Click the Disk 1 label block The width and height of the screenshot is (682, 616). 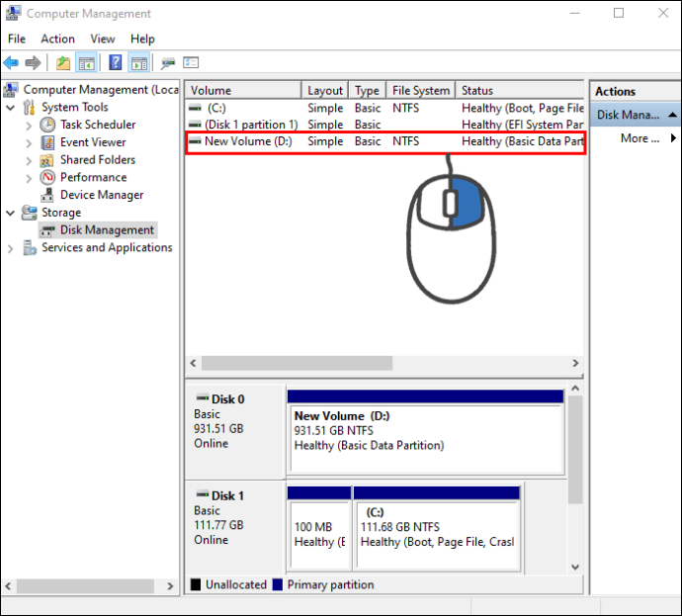(235, 528)
